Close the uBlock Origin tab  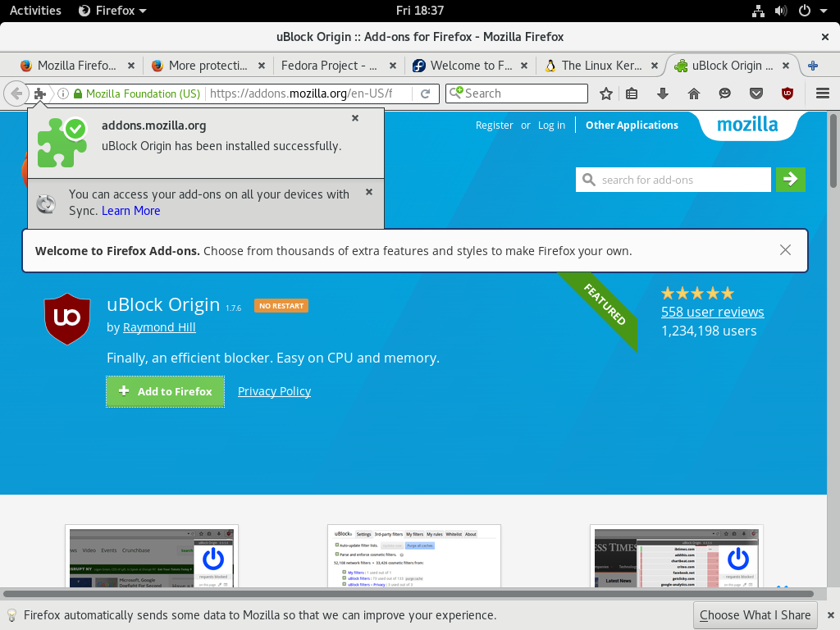[x=785, y=66]
